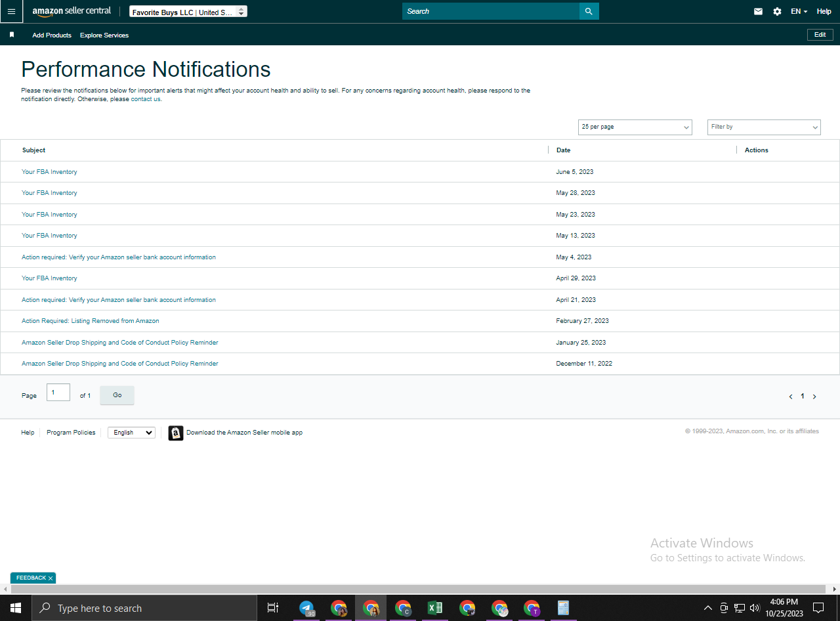Viewport: 840px width, 621px height.
Task: Click the date cell 'December 11, 2022'
Action: pyautogui.click(x=584, y=364)
